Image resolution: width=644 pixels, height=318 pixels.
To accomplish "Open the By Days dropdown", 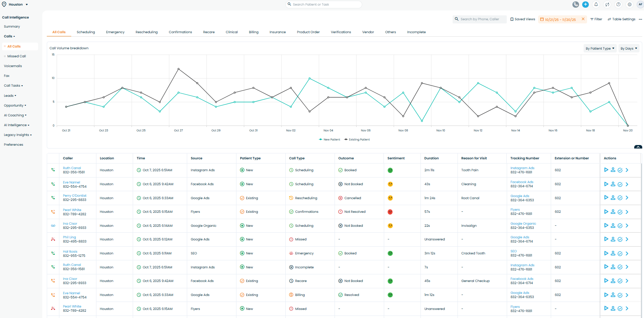I will pyautogui.click(x=629, y=49).
